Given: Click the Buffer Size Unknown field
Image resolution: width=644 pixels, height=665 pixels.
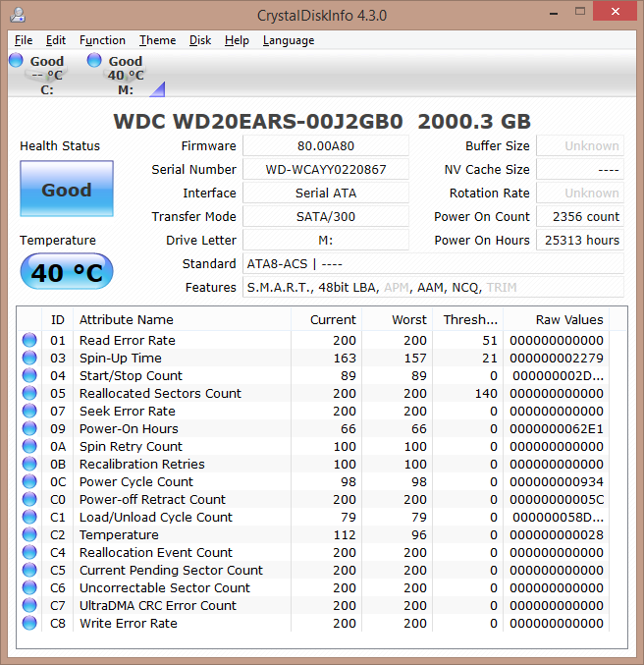Looking at the screenshot, I should click(x=580, y=146).
